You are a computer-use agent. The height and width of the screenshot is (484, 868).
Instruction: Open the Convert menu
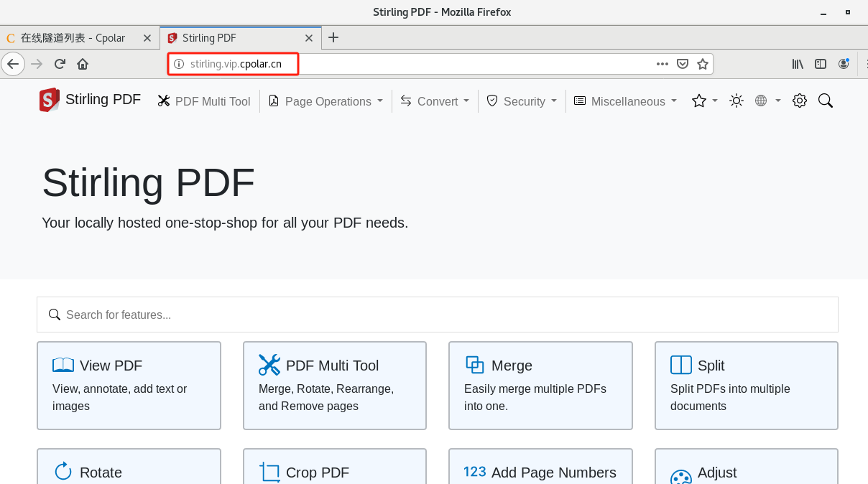tap(435, 101)
